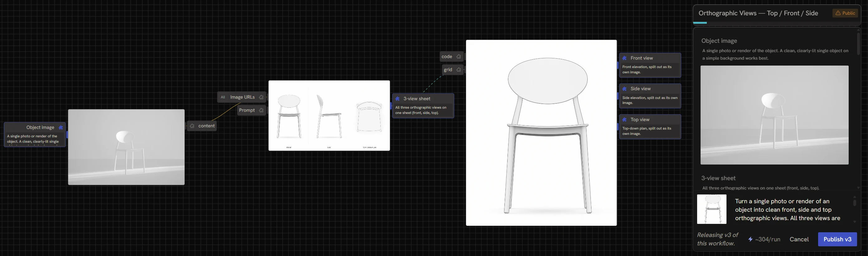Click the workflow cover thumbnail in publish panel
The width and height of the screenshot is (868, 256).
[712, 209]
